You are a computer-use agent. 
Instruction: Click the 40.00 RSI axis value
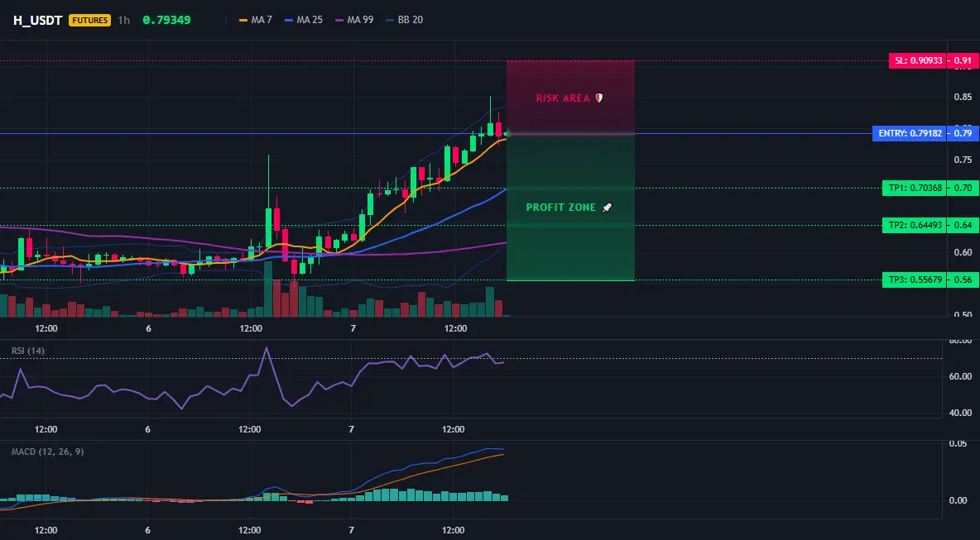pyautogui.click(x=961, y=413)
